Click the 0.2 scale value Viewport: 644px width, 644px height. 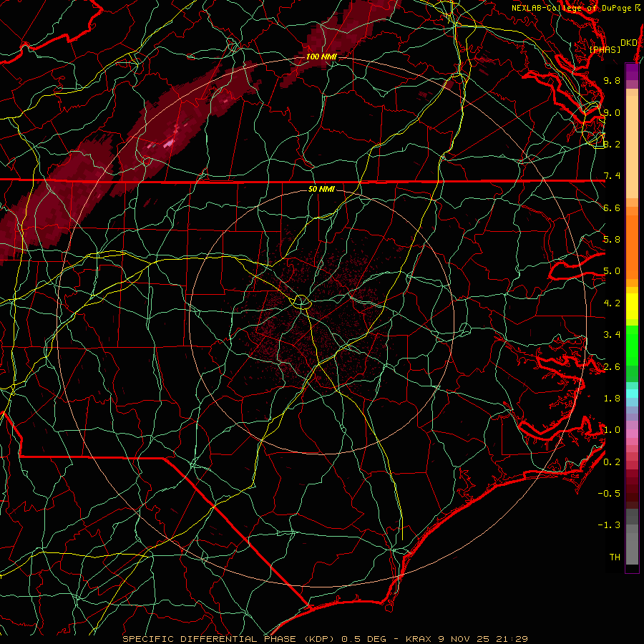click(x=612, y=462)
